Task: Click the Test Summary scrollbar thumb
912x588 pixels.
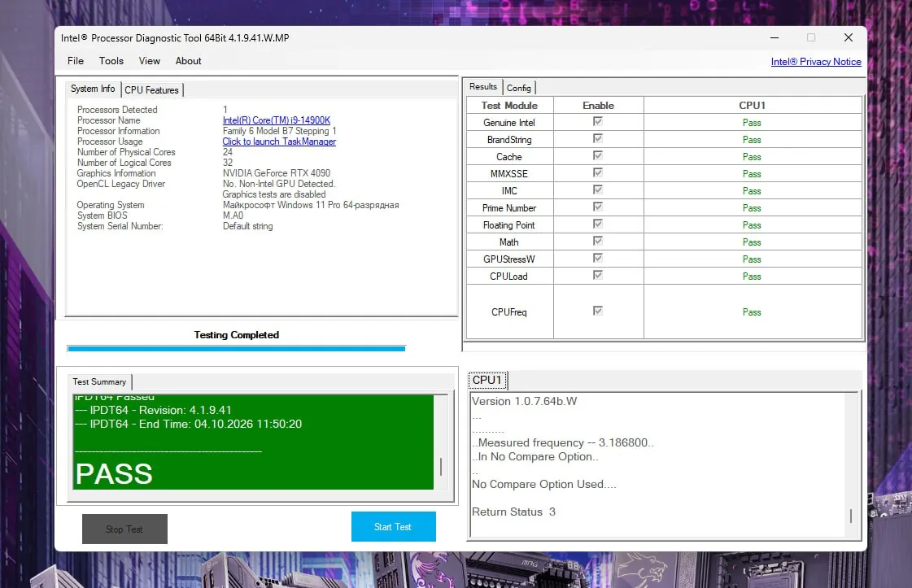Action: point(441,467)
